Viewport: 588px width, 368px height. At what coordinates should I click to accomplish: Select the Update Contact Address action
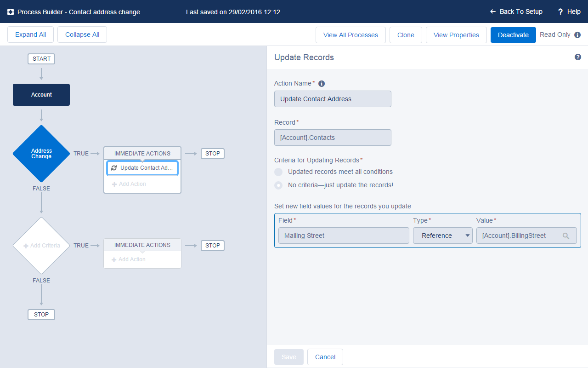click(x=142, y=168)
